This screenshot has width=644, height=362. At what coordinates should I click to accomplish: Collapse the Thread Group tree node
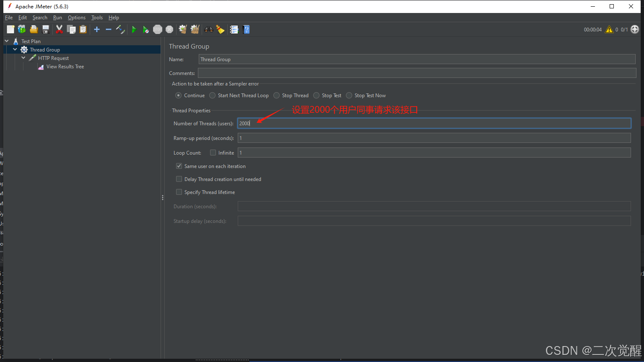click(x=15, y=49)
